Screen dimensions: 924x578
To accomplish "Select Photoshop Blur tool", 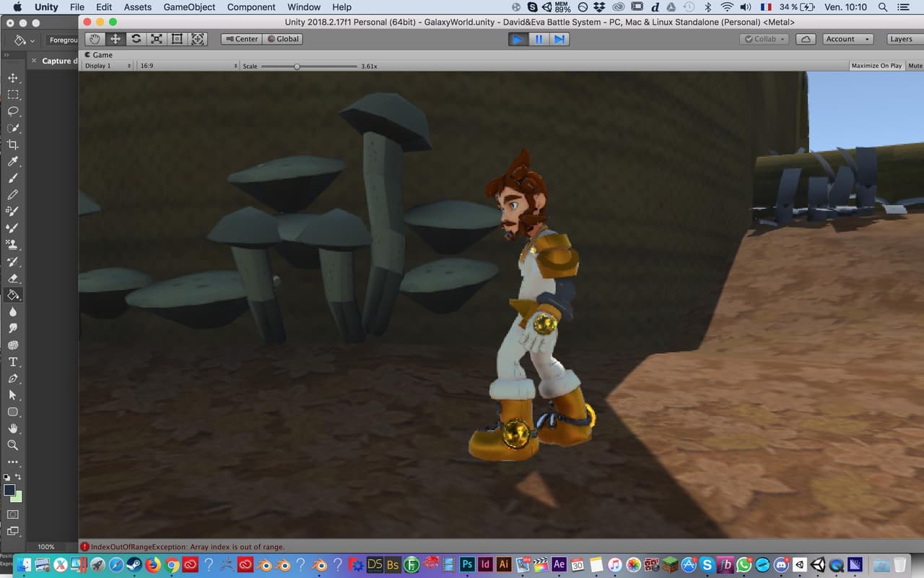I will point(13,311).
